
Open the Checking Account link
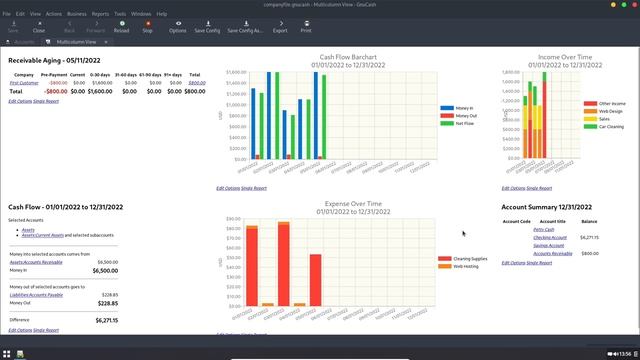[x=550, y=238]
